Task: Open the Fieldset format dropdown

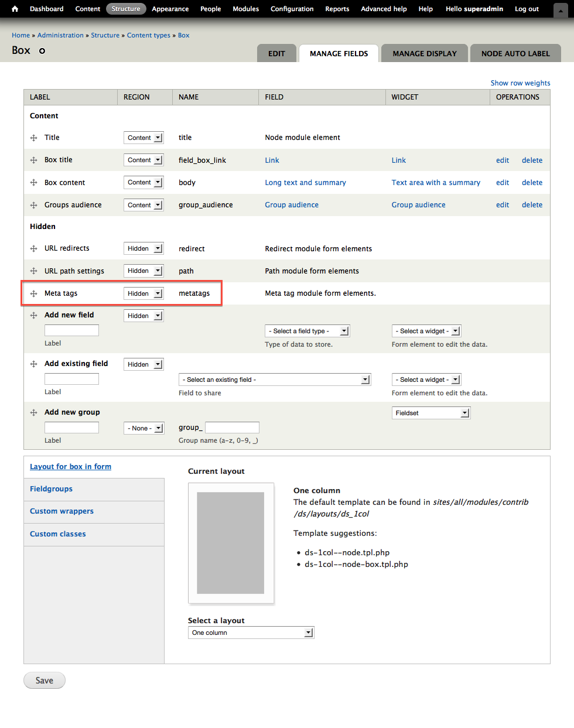Action: point(430,413)
